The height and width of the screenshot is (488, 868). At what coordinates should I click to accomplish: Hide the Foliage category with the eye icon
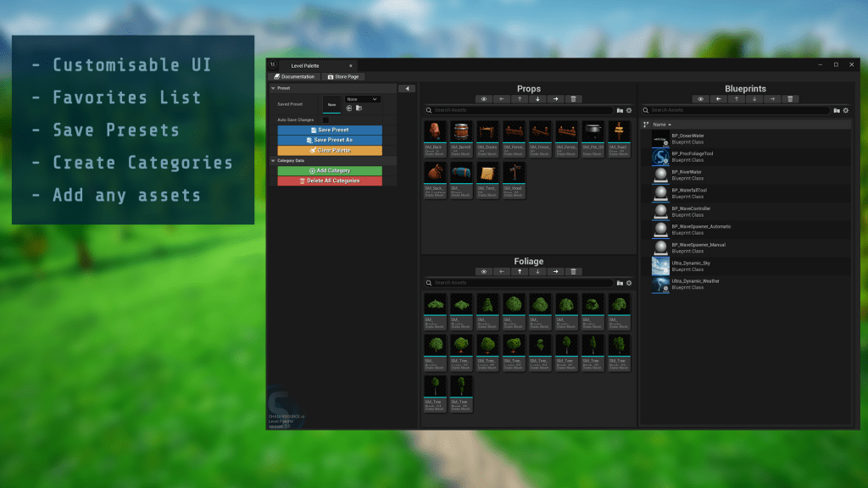tap(484, 271)
